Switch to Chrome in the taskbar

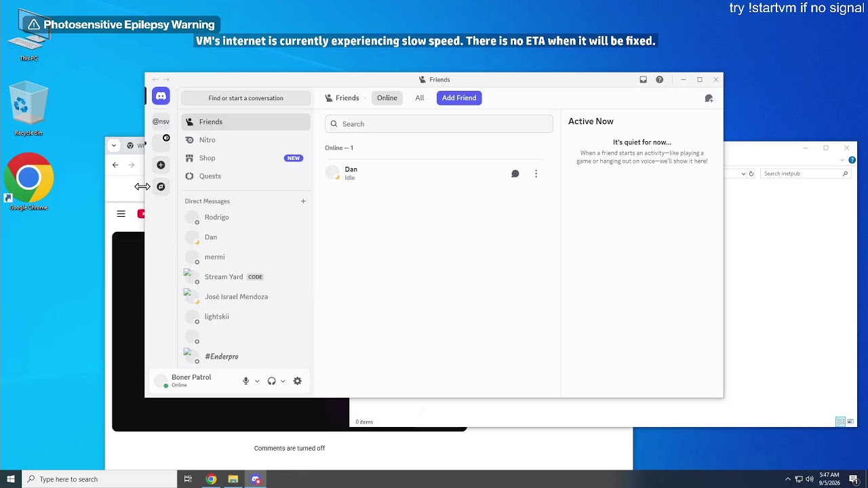click(x=211, y=479)
